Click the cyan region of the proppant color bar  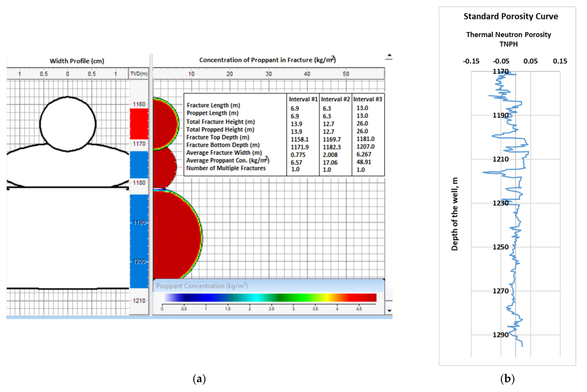click(256, 297)
